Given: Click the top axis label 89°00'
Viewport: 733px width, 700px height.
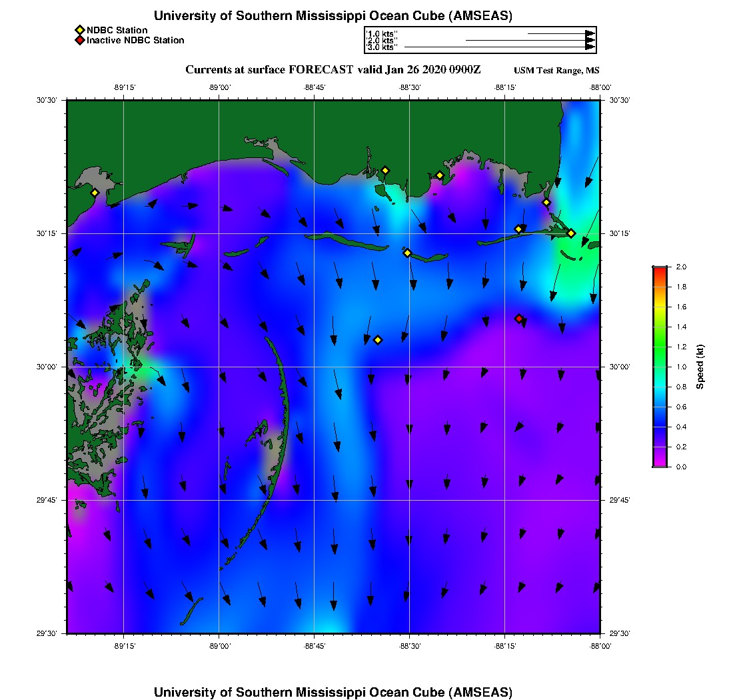Looking at the screenshot, I should tap(219, 87).
